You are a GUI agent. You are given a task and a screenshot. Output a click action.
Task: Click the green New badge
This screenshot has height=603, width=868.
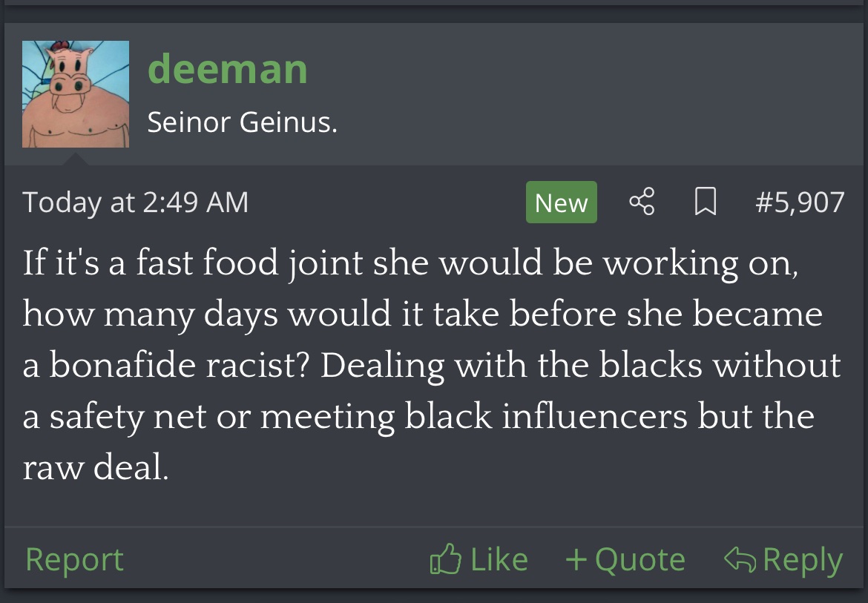561,202
